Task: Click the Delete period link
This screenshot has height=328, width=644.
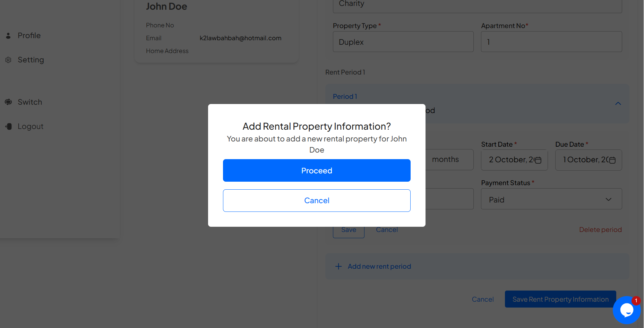Action: 600,230
